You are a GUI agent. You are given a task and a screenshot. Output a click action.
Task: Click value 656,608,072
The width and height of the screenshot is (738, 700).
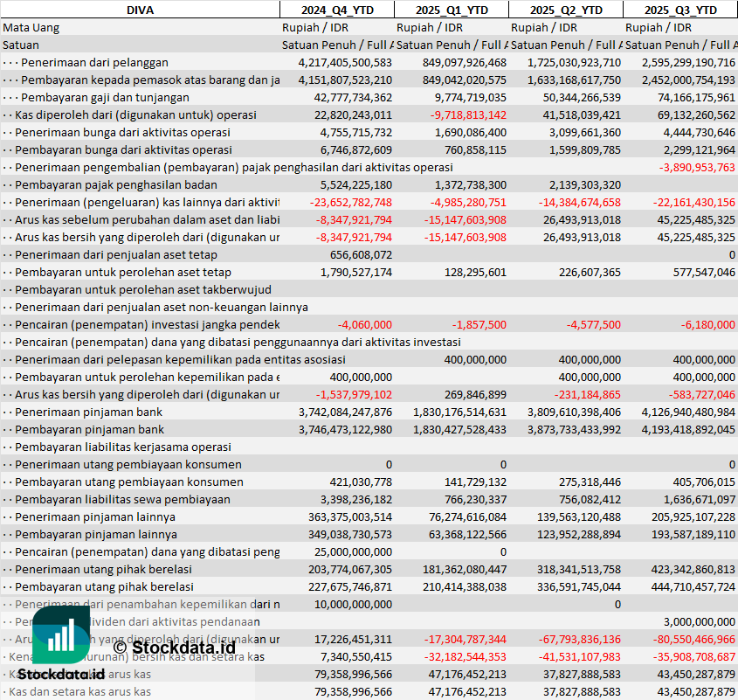pyautogui.click(x=361, y=255)
